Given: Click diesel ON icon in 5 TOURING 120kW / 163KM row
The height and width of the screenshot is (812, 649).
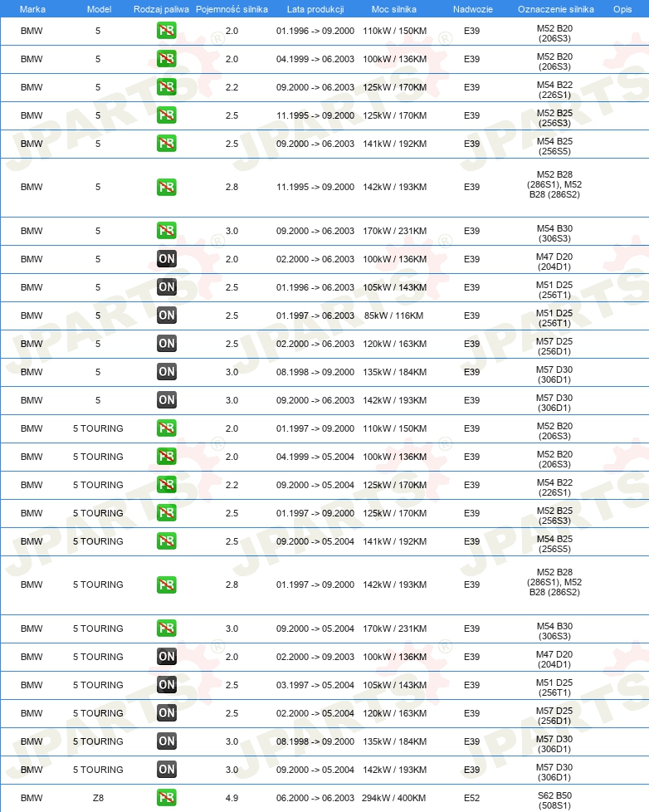Looking at the screenshot, I should [167, 713].
